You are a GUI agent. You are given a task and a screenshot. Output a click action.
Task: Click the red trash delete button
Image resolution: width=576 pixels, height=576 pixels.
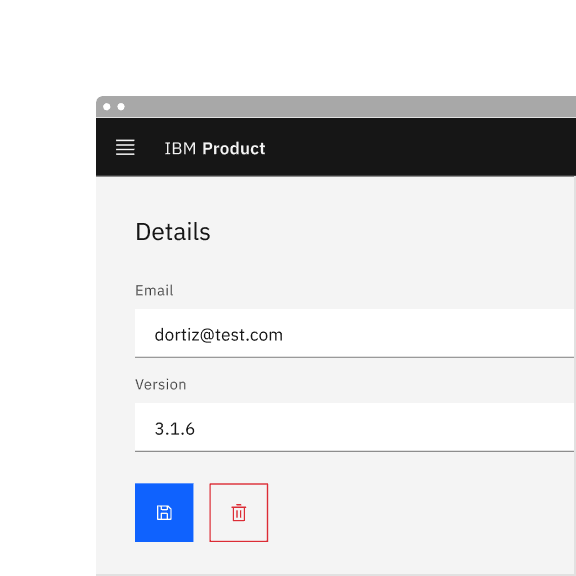pyautogui.click(x=239, y=512)
